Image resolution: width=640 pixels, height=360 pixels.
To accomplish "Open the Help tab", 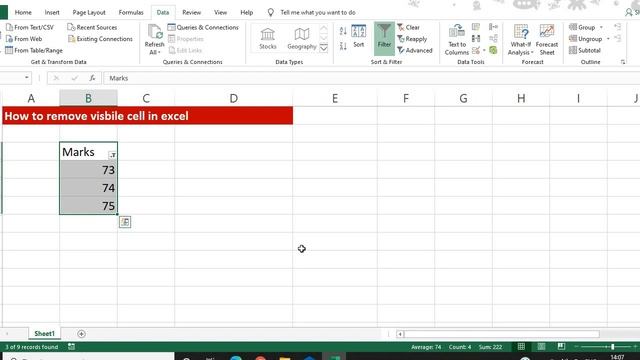I will tap(247, 12).
